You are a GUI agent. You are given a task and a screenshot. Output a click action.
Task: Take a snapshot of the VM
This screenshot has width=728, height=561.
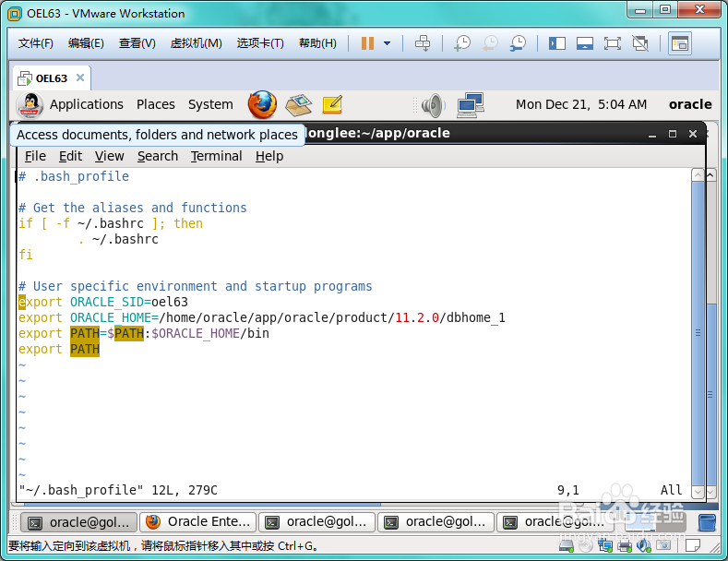pyautogui.click(x=462, y=43)
